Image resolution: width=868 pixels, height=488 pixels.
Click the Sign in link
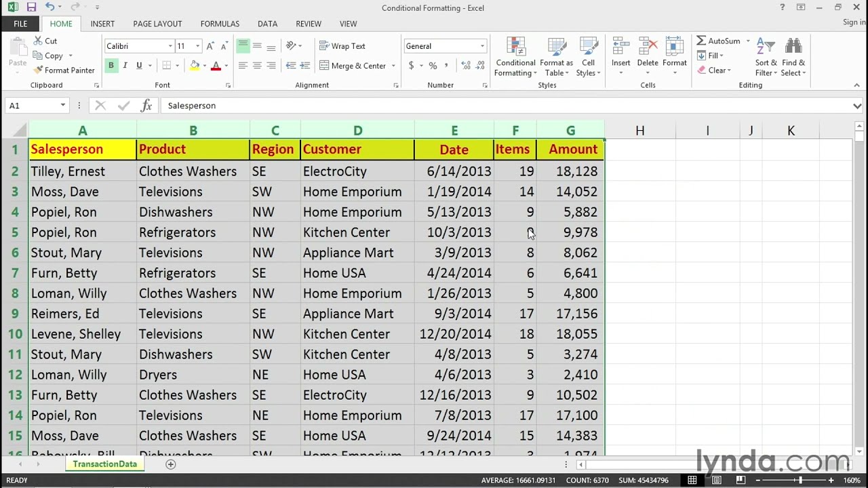(x=854, y=22)
